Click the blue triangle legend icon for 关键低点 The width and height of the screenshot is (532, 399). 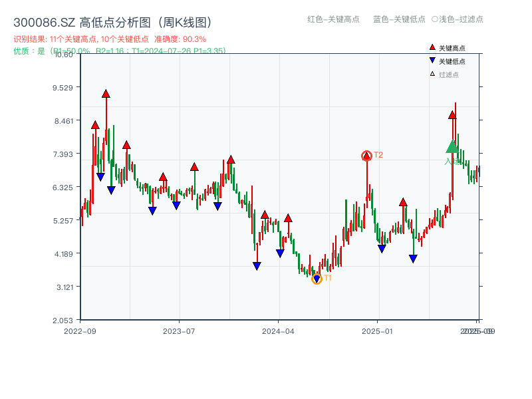point(431,61)
